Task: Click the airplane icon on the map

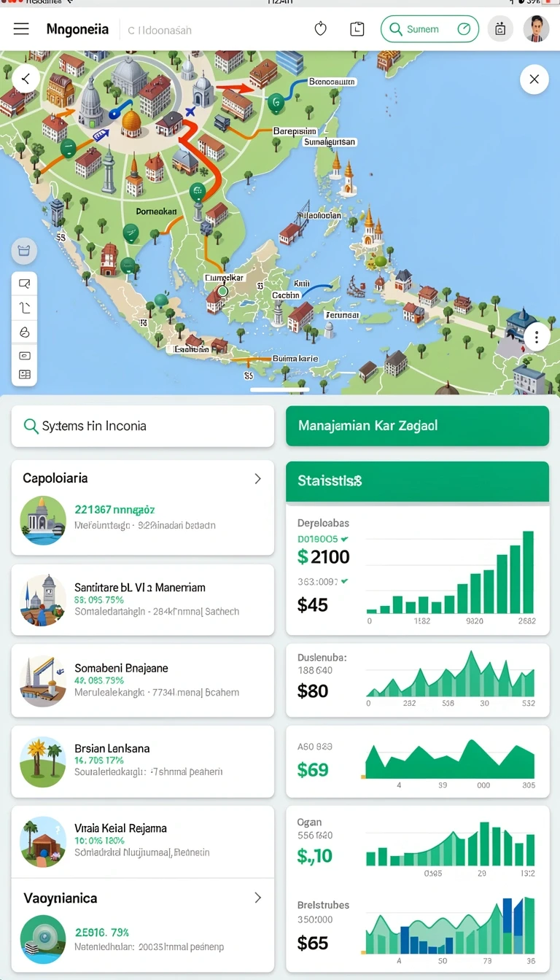Action: click(191, 112)
